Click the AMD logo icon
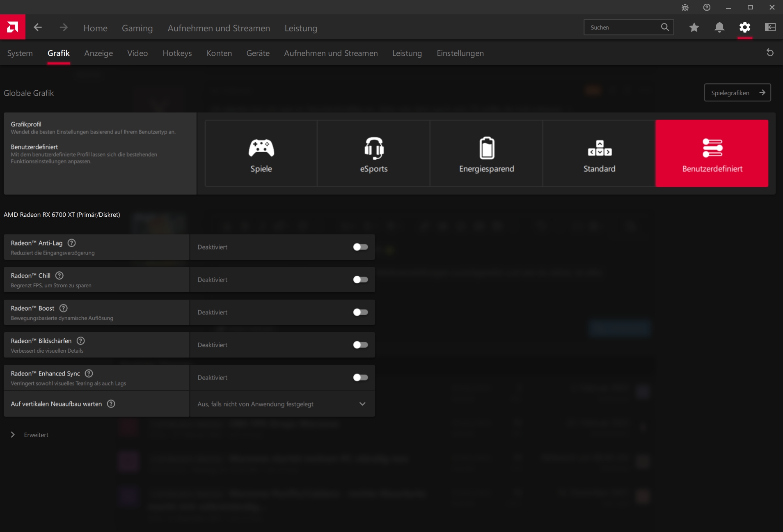This screenshot has height=532, width=783. point(13,27)
